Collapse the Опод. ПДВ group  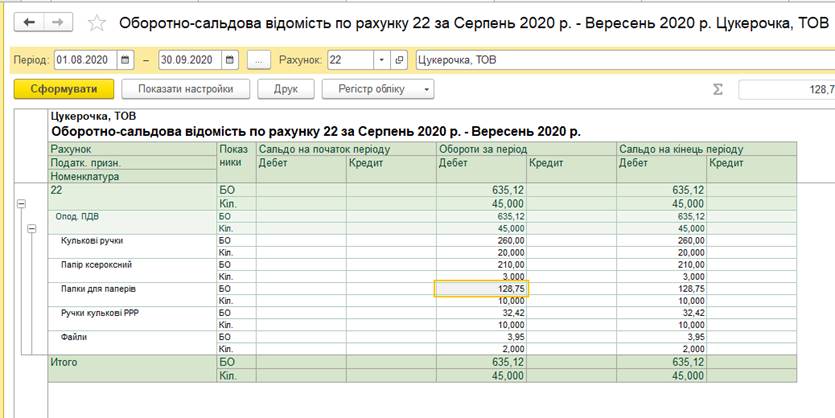pyautogui.click(x=32, y=229)
